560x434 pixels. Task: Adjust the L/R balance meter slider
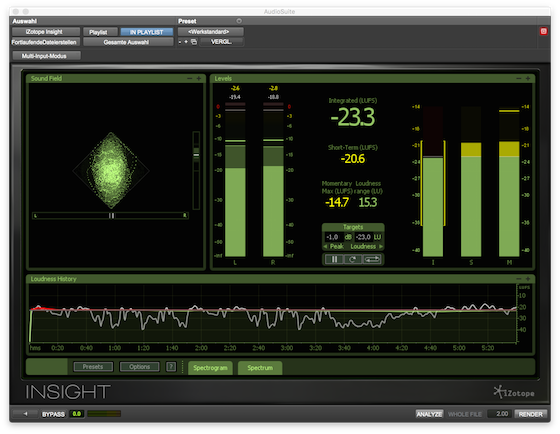pos(110,215)
